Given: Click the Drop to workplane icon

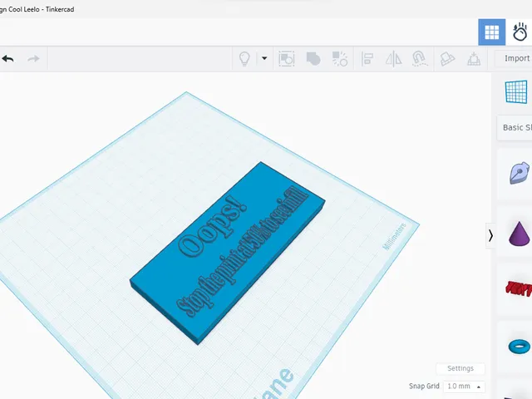Looking at the screenshot, I should tap(474, 59).
